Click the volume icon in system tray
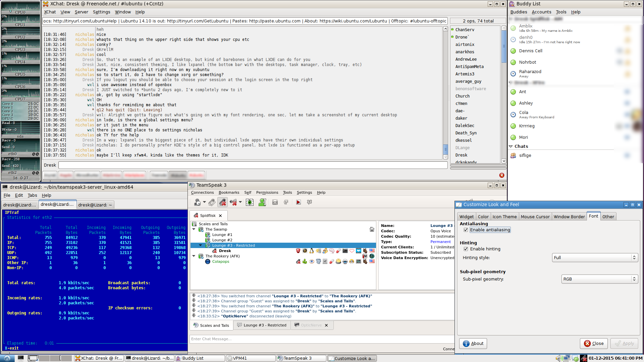The height and width of the screenshot is (362, 644). click(x=558, y=358)
